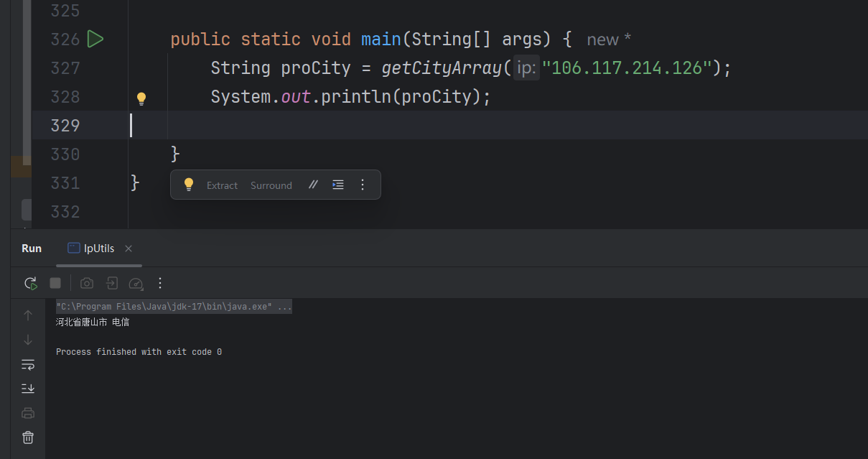Click the comment line icon in floating toolbar
The height and width of the screenshot is (459, 868).
click(313, 185)
